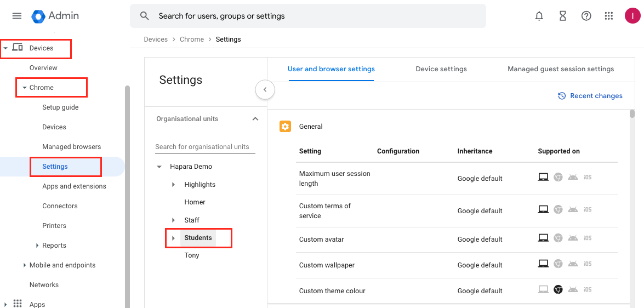Click the search for users, groups or settings field

coord(308,16)
